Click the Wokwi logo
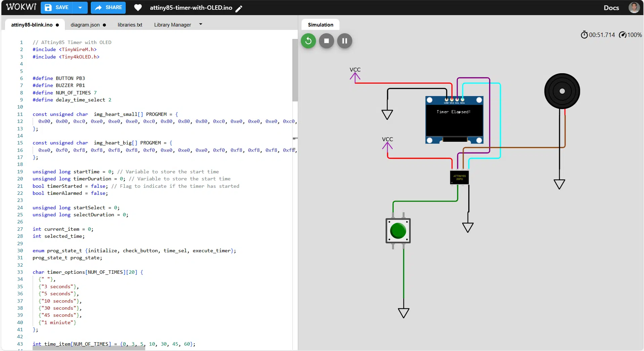The height and width of the screenshot is (351, 644). [21, 7]
